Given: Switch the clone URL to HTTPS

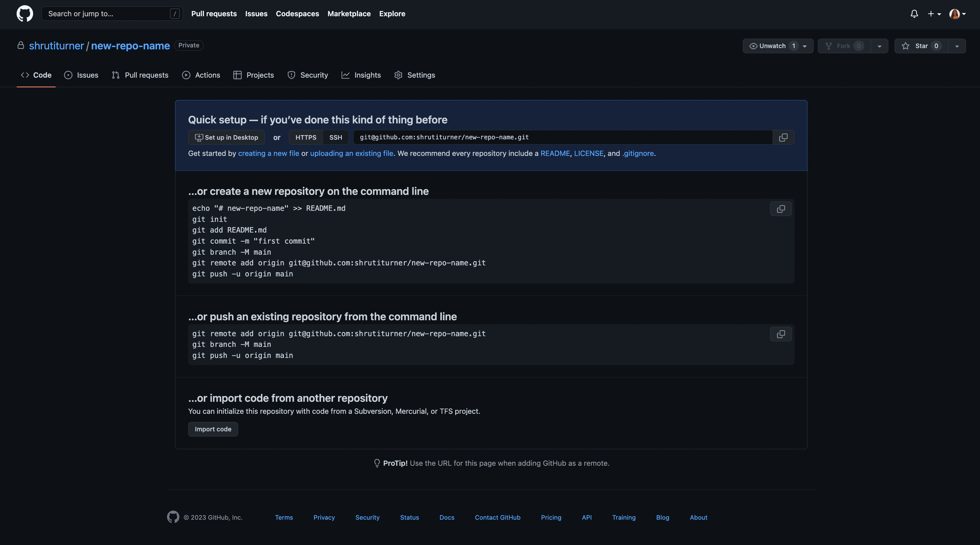Looking at the screenshot, I should pos(305,137).
